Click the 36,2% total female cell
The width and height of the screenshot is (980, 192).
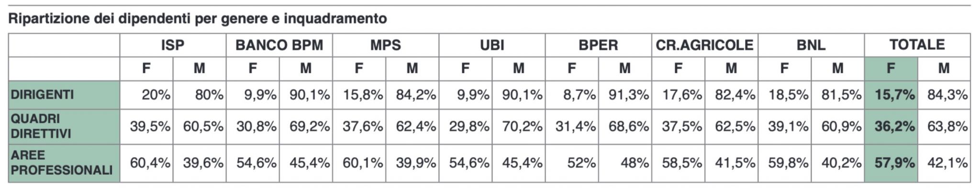(894, 126)
